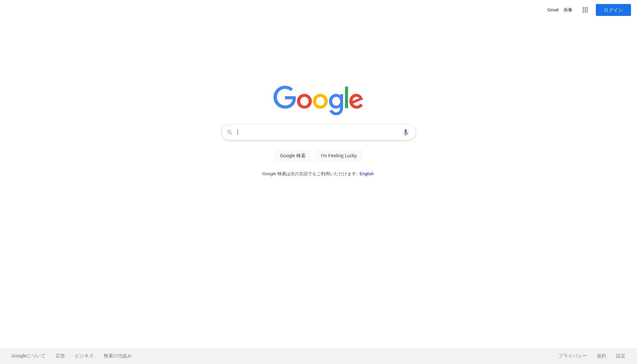Open Googleについて footer link

pyautogui.click(x=29, y=356)
